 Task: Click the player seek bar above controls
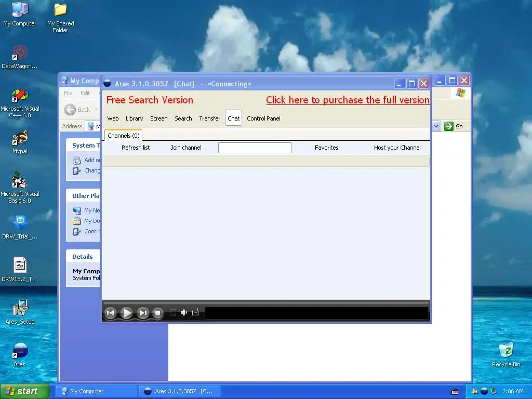point(266,302)
